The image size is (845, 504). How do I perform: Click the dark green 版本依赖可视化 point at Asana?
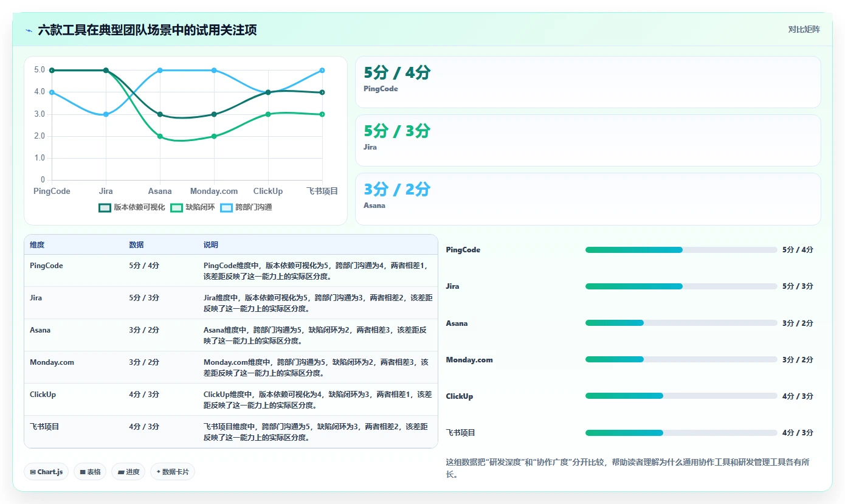(x=160, y=114)
